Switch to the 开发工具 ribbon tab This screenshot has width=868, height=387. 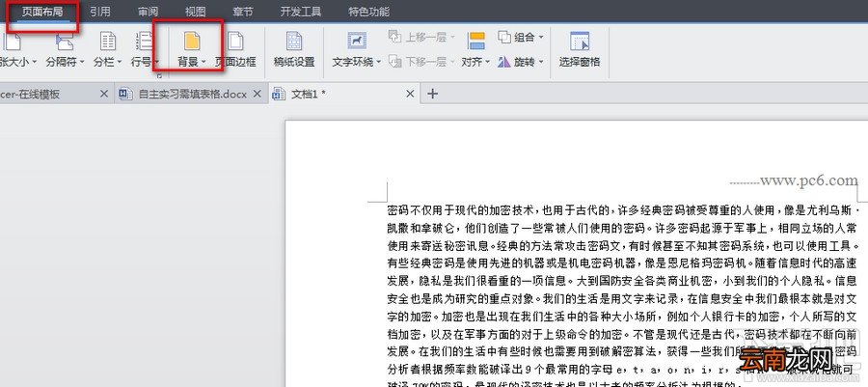point(301,12)
